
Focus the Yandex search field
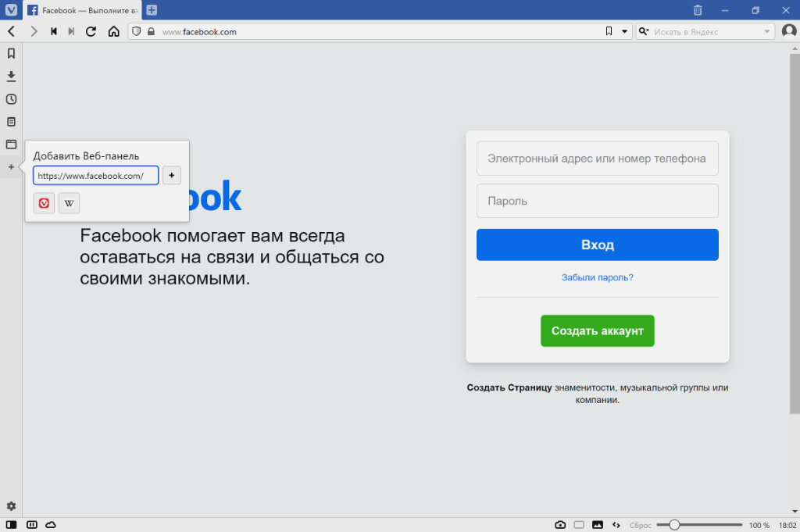point(705,31)
